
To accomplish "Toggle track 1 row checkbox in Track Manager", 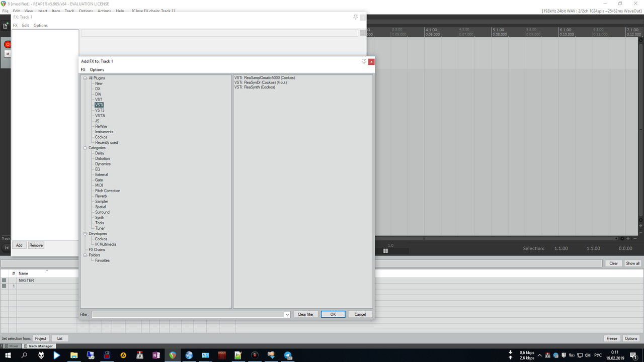I will 4,286.
